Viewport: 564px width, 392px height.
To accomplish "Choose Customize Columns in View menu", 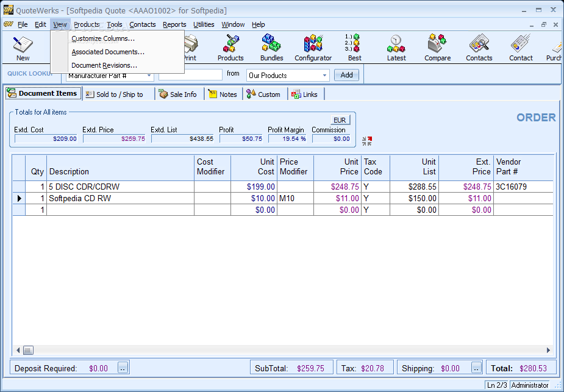I will pos(103,38).
